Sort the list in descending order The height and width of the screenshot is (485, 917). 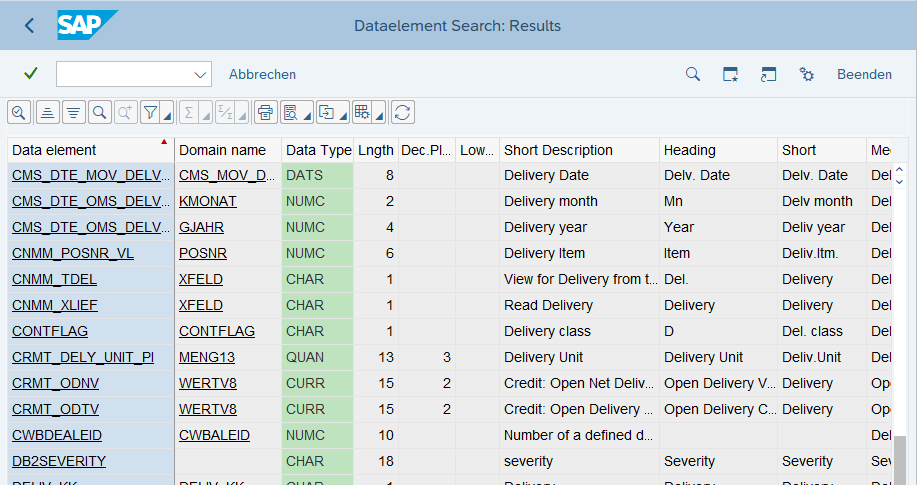(73, 112)
